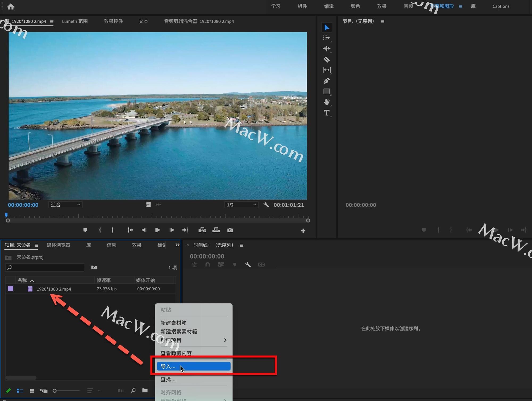Select the Pen tool
This screenshot has width=532, height=401.
click(x=327, y=81)
